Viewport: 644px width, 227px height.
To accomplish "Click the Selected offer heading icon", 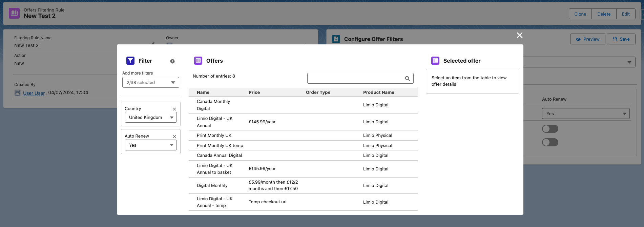I will point(435,61).
